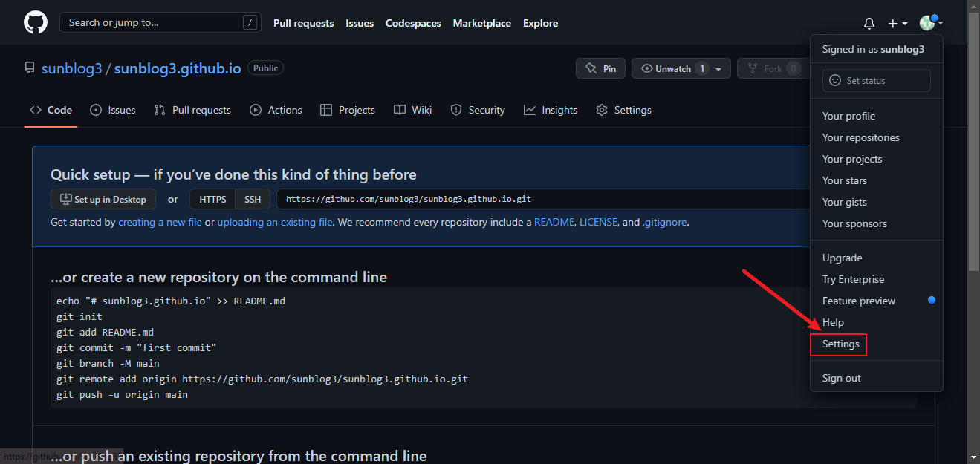Choose Settings in the user menu
The image size is (980, 464).
coord(840,344)
